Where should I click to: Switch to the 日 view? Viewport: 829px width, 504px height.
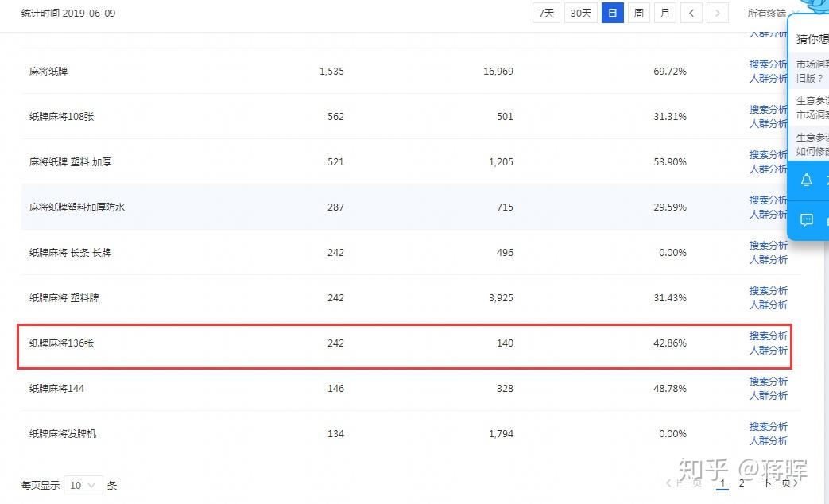(612, 14)
